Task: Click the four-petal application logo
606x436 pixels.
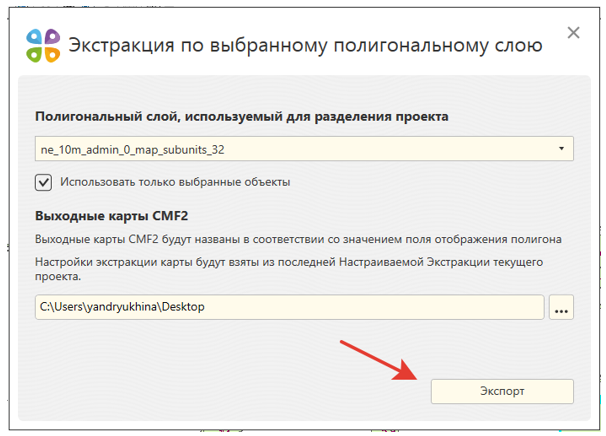Action: (x=43, y=45)
